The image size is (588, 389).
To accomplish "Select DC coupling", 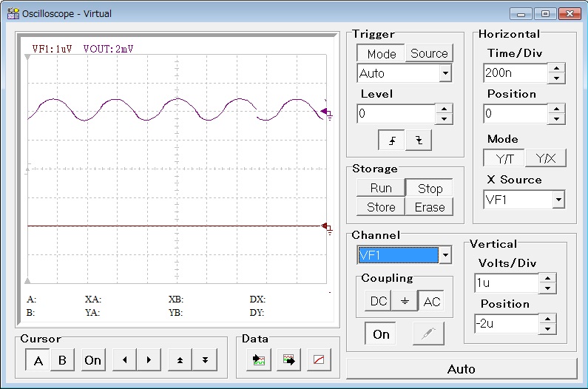I will click(x=379, y=301).
